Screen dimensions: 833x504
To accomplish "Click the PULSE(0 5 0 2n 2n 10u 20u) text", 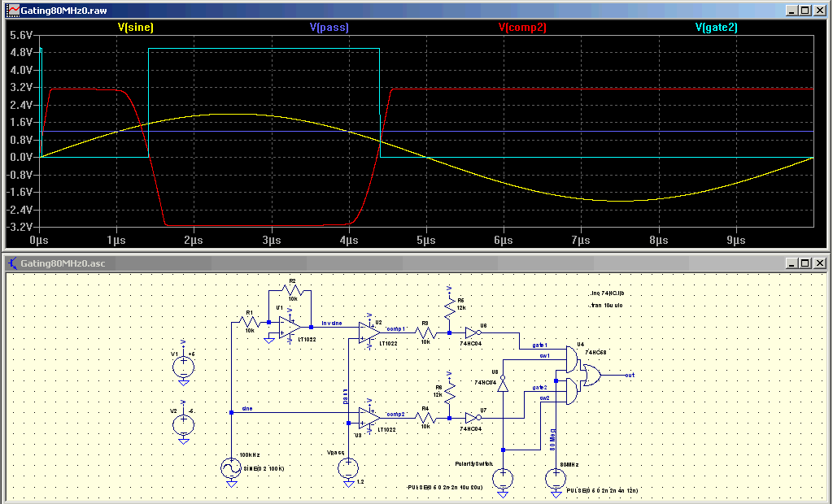I will click(445, 487).
